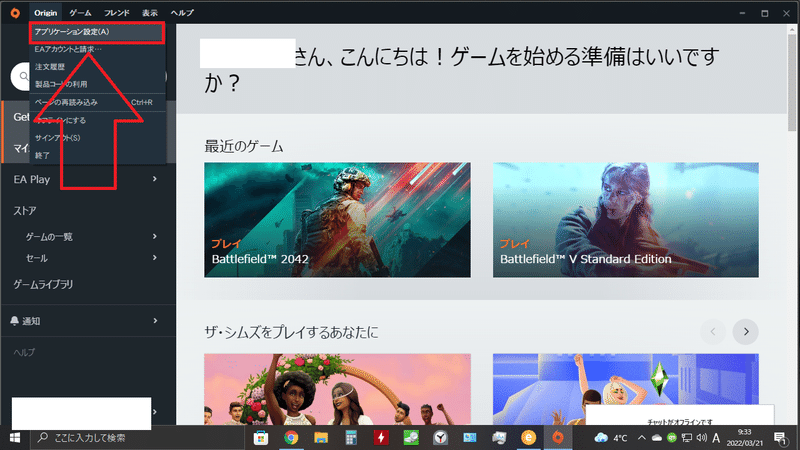This screenshot has height=450, width=800.
Task: Open the Windows Start menu
Action: (15, 438)
